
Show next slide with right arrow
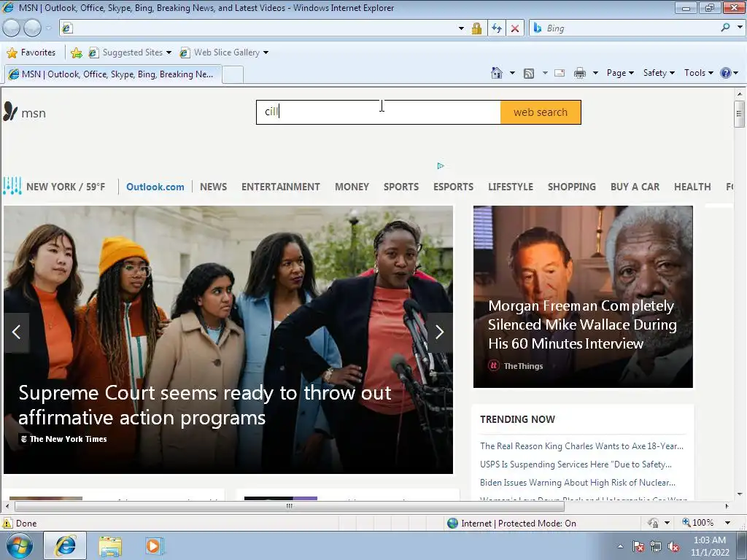440,332
